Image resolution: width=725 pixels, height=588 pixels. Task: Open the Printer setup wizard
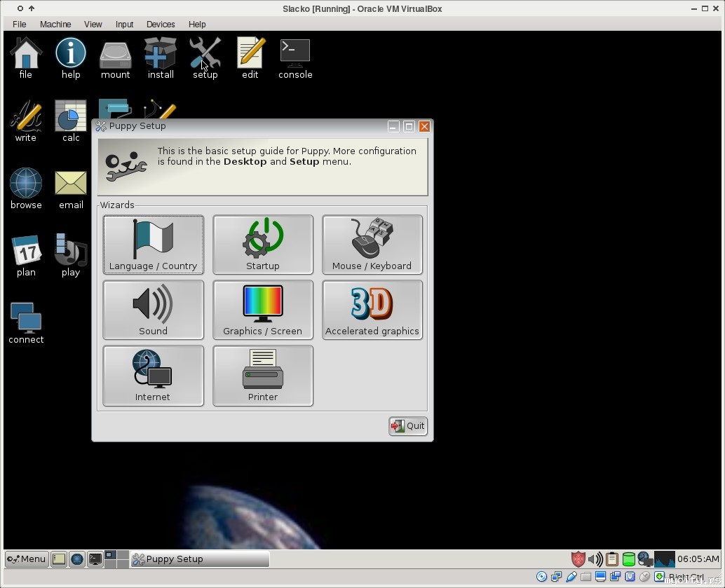(x=262, y=375)
